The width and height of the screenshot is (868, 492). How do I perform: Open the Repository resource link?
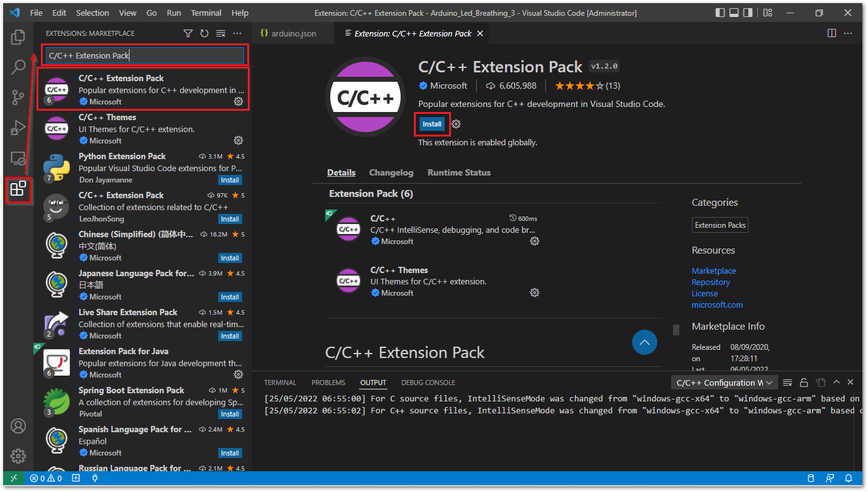click(711, 282)
